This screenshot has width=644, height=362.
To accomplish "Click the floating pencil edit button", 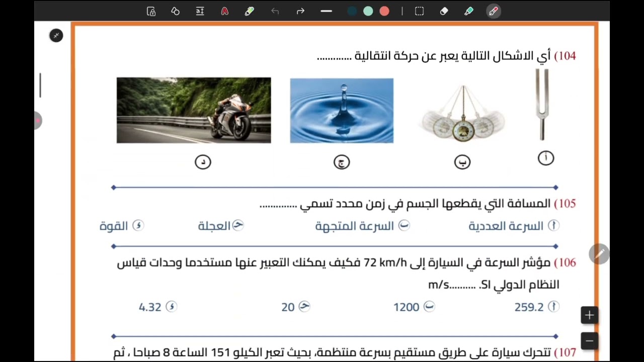I will pos(599,254).
